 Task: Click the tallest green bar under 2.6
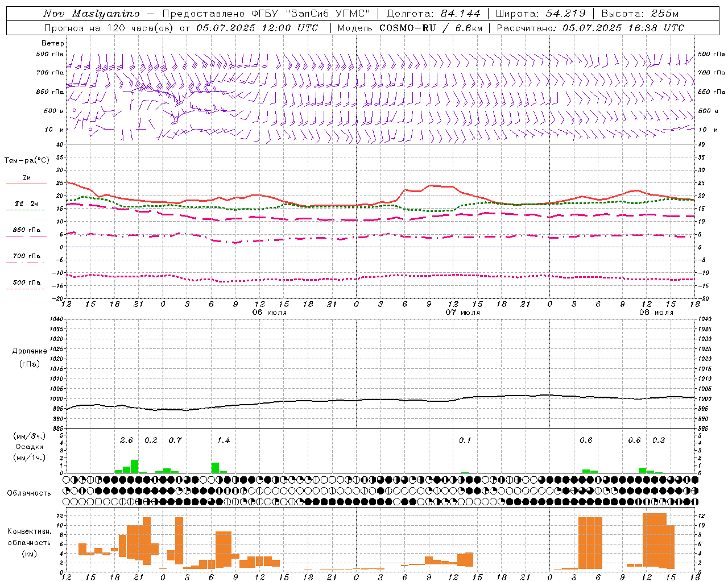click(135, 466)
